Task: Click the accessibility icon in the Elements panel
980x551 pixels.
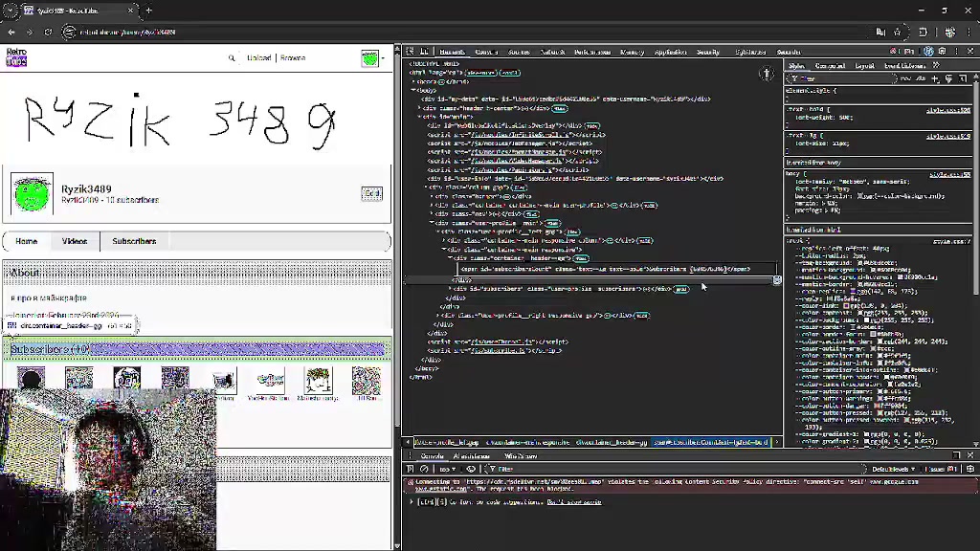Action: (767, 74)
